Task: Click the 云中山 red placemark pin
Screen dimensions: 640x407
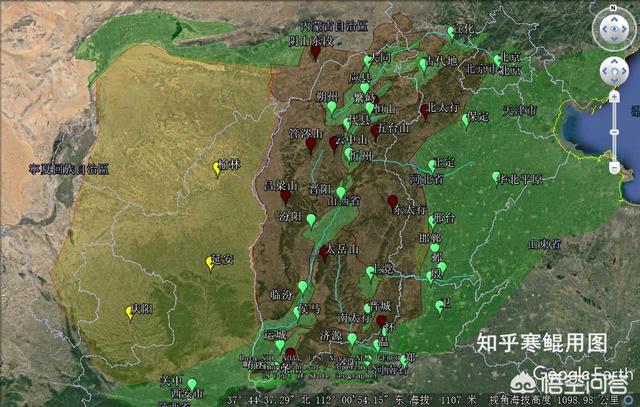Action: click(x=334, y=144)
